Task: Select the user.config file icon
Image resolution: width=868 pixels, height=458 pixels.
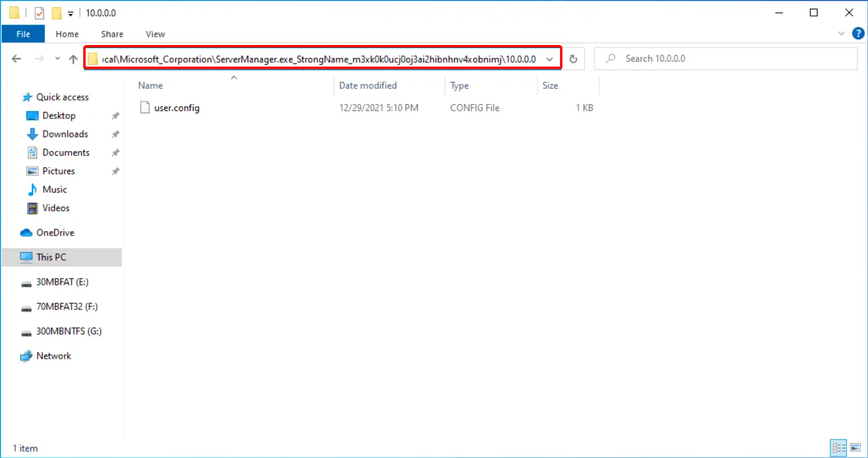Action: [145, 107]
